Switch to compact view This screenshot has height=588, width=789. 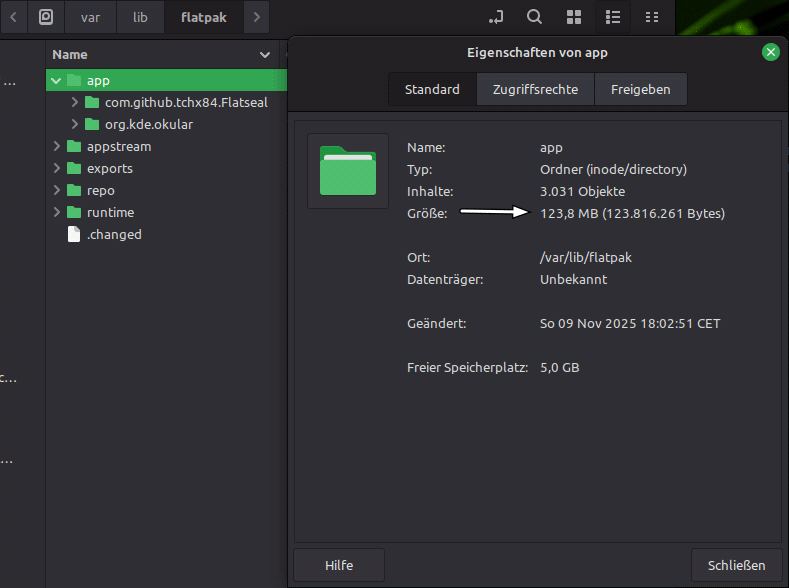[652, 17]
